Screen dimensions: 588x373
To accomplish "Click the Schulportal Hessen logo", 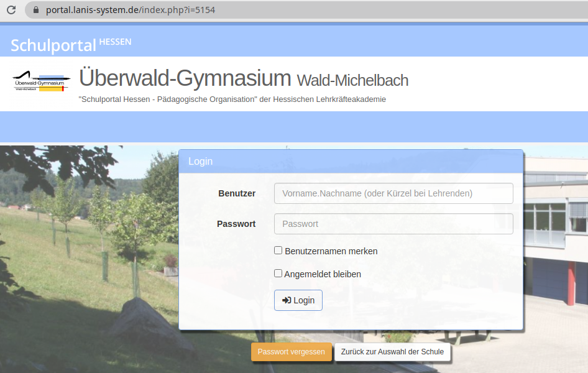I will [71, 44].
